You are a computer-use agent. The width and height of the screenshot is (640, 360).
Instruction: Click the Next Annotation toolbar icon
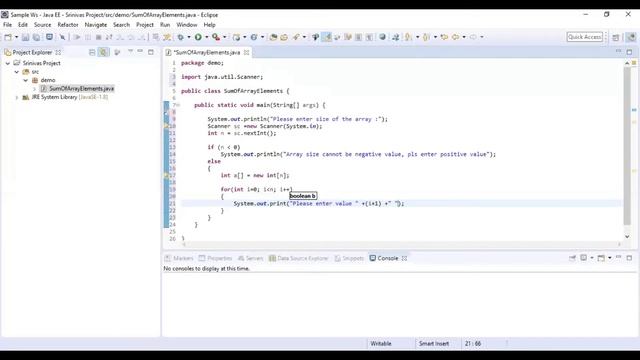pyautogui.click(x=408, y=37)
